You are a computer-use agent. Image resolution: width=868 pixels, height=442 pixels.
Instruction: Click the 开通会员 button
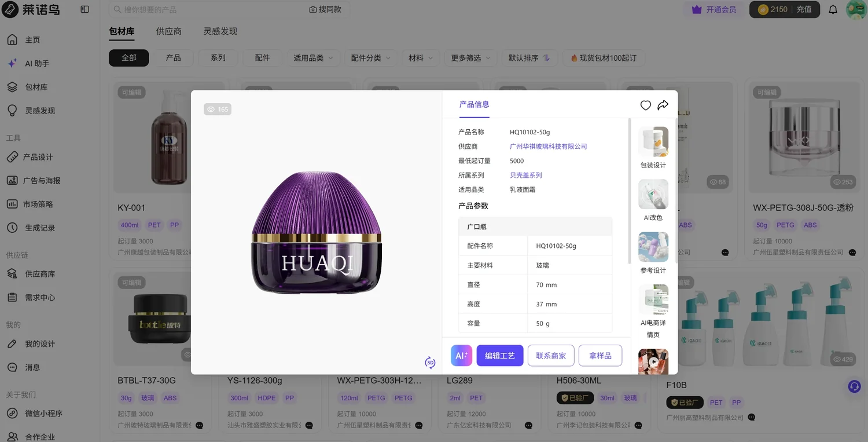click(x=714, y=9)
